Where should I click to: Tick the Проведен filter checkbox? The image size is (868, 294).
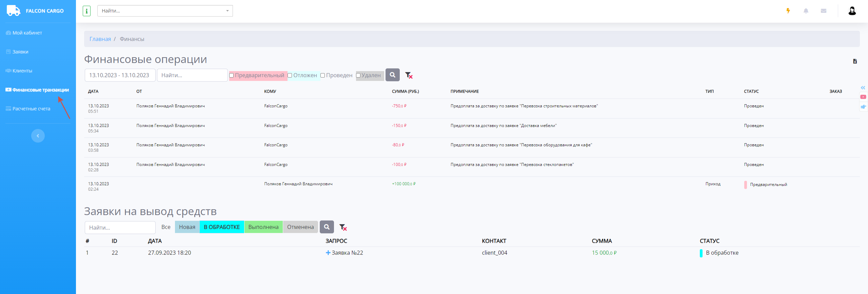tap(323, 76)
